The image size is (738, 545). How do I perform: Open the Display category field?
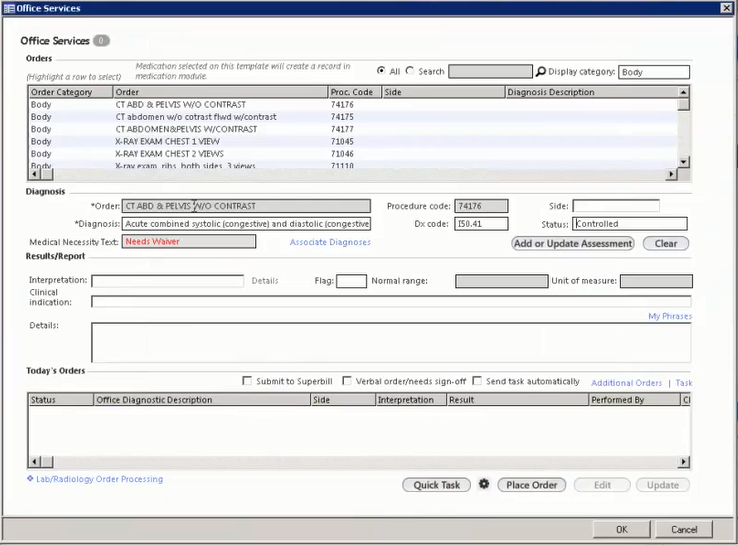click(654, 72)
